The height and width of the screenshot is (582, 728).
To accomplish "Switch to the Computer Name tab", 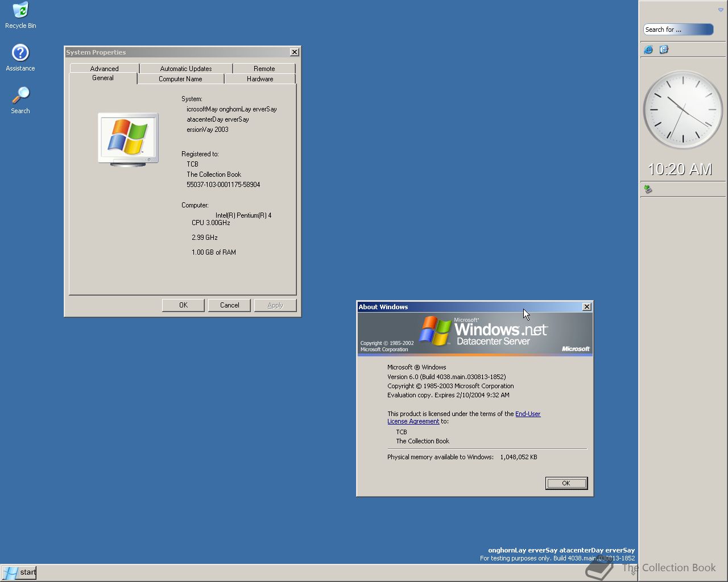I will 180,79.
